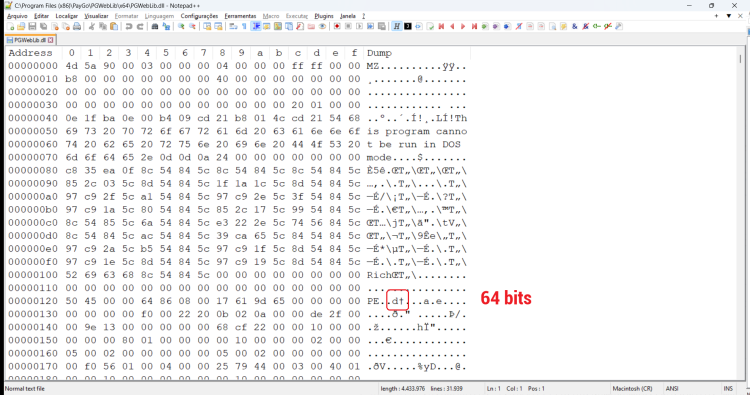Image resolution: width=750 pixels, height=395 pixels.
Task: Open Find with the binoculars icon
Action: pos(154,26)
